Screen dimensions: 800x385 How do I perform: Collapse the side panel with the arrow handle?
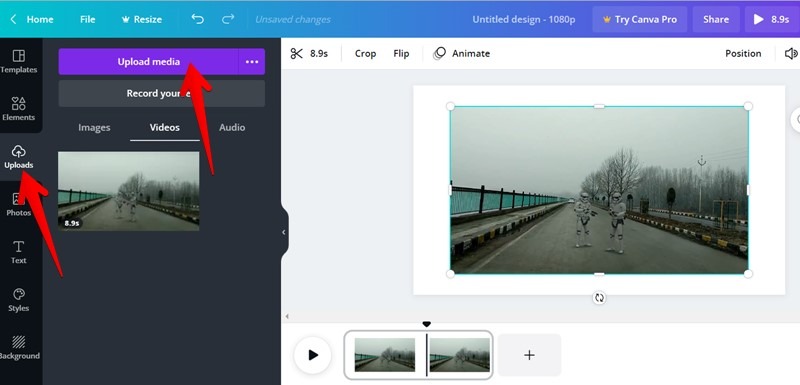pos(284,232)
